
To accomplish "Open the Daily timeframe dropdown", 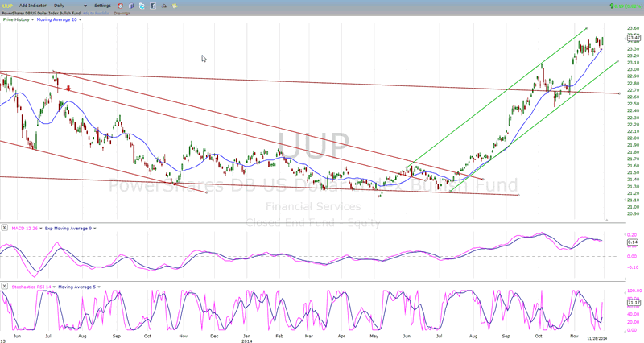I will pos(85,6).
